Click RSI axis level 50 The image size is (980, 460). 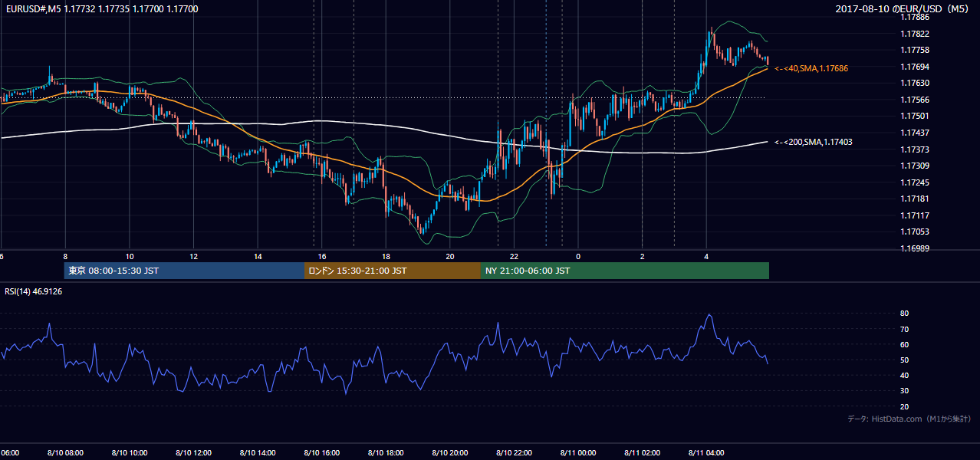pos(905,360)
